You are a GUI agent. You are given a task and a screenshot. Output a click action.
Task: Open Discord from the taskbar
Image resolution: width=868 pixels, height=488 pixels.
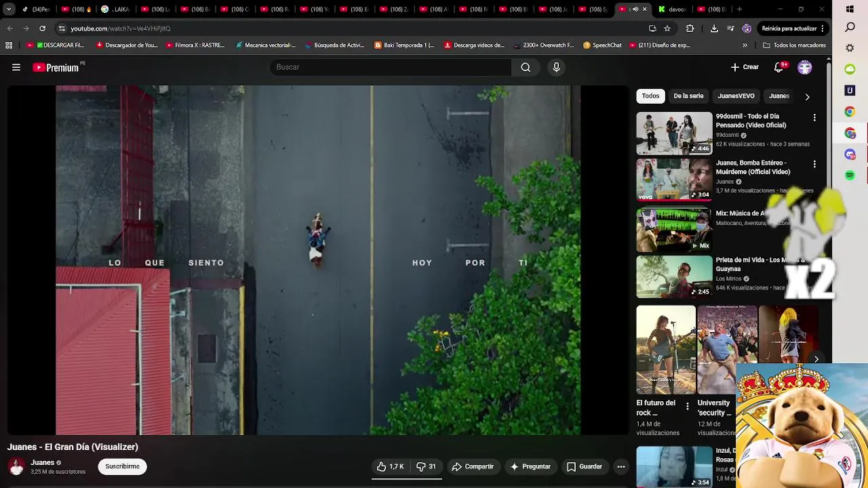pos(850,155)
